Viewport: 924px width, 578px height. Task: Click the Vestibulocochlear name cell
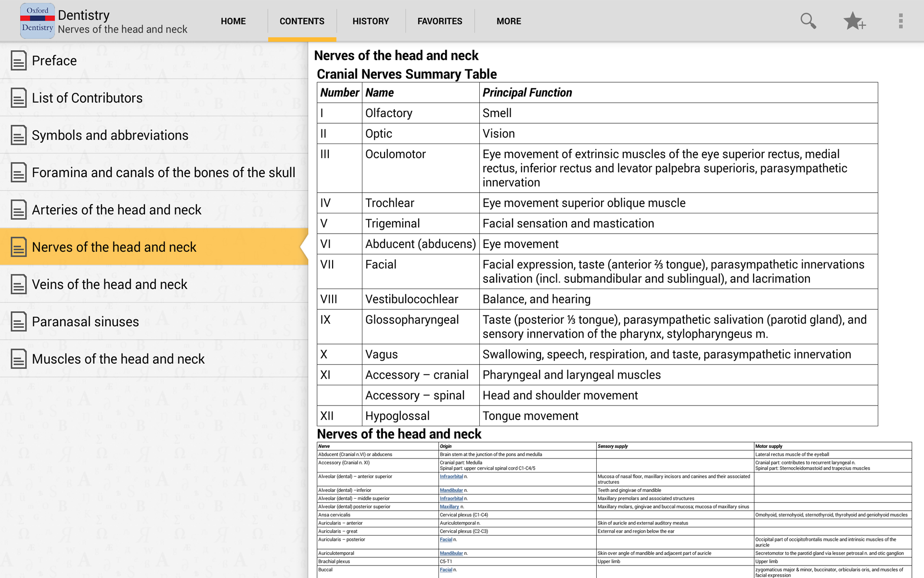pos(421,299)
